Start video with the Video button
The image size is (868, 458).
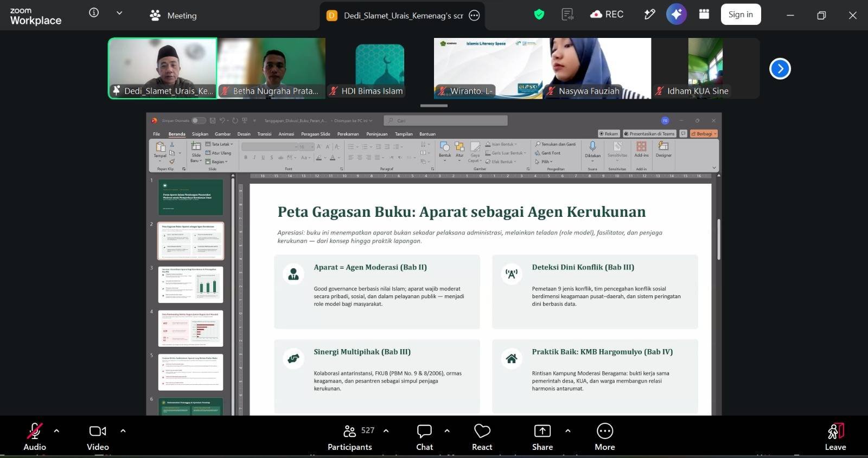(x=98, y=436)
